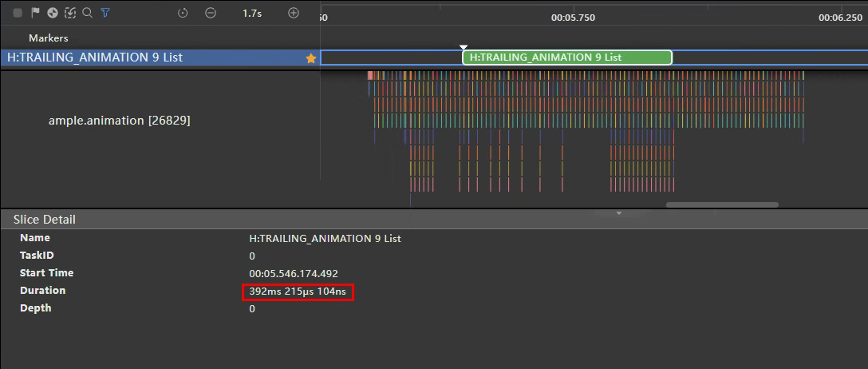868x369 pixels.
Task: Zoom out timeline with minus icon
Action: (210, 13)
